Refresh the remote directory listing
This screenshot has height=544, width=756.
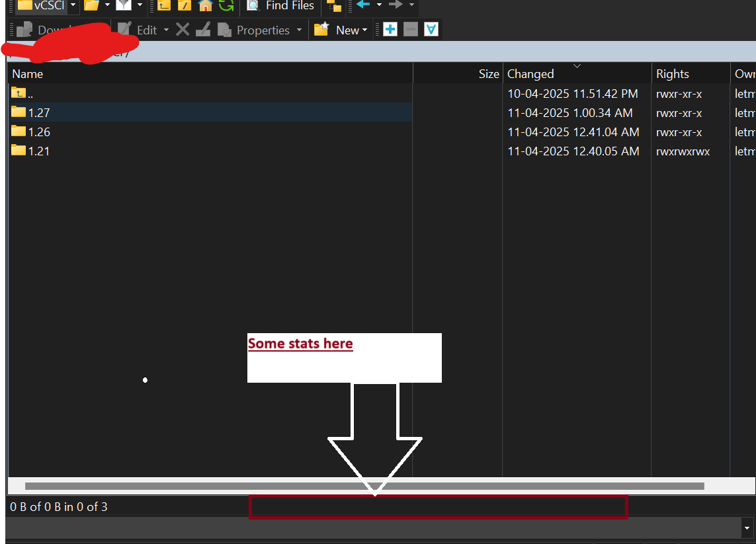[226, 6]
